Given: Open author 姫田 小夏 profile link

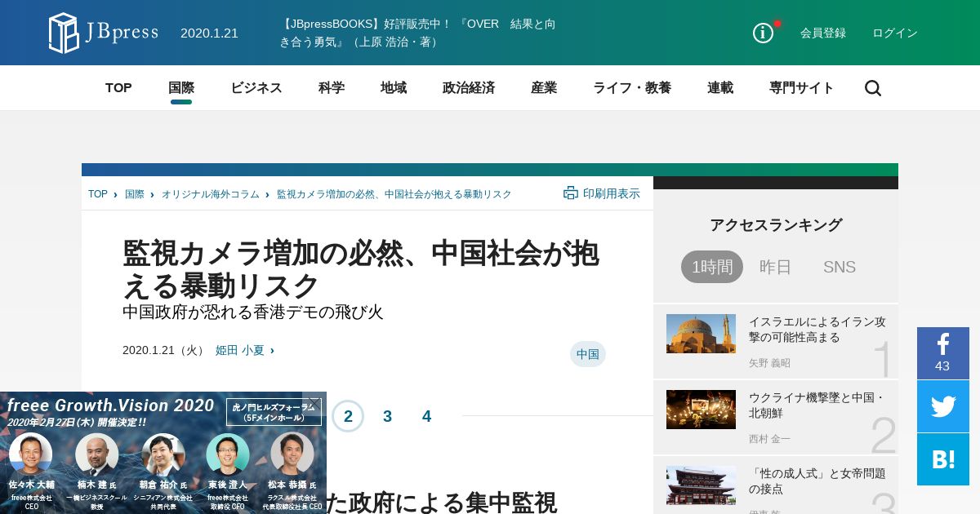Looking at the screenshot, I should click(x=240, y=350).
